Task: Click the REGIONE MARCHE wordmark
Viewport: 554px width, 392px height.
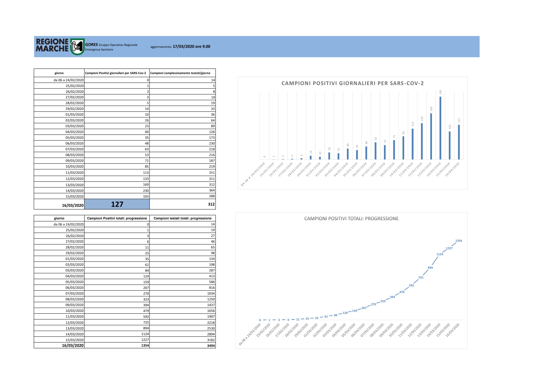Action: pyautogui.click(x=52, y=45)
